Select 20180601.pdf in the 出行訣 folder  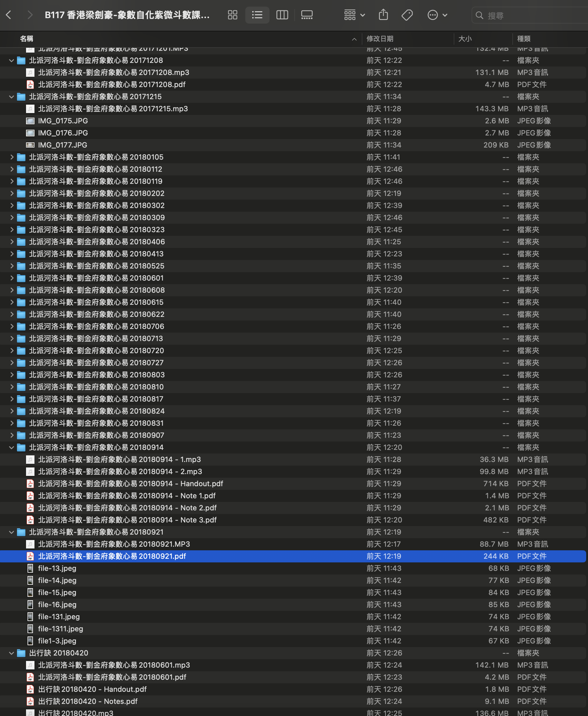112,677
